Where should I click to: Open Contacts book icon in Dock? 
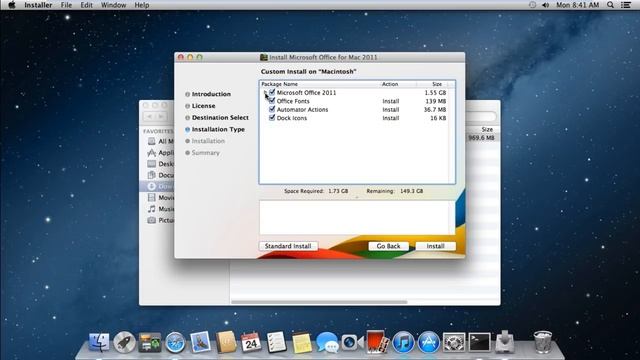point(226,342)
